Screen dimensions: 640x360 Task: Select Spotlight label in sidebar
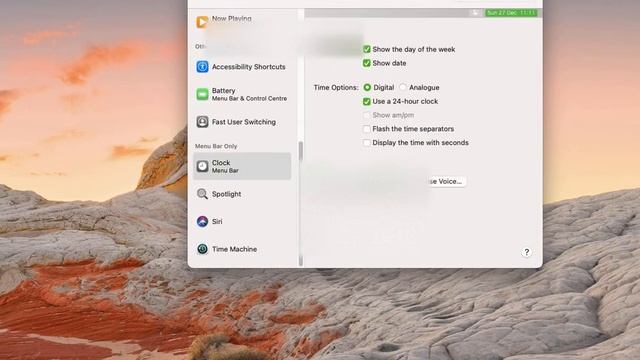227,194
